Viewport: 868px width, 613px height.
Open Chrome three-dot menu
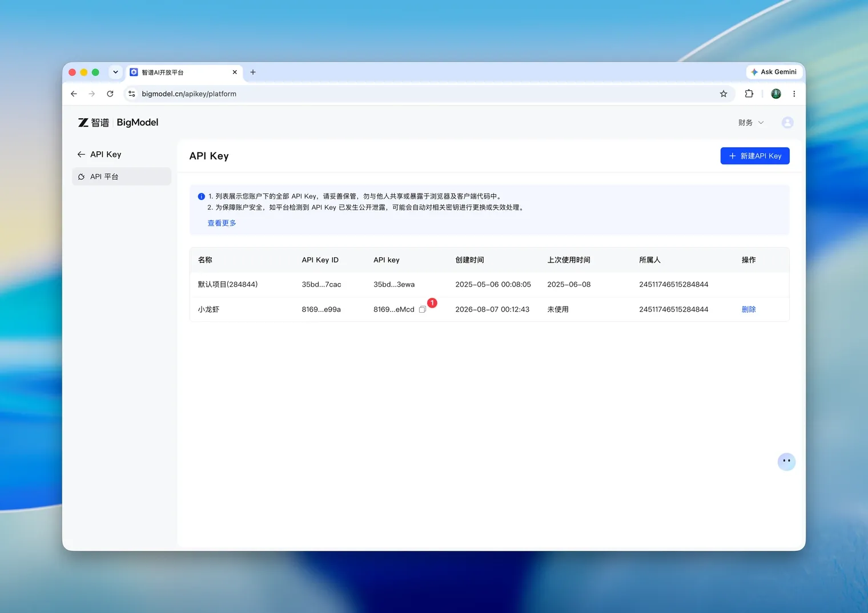point(794,94)
